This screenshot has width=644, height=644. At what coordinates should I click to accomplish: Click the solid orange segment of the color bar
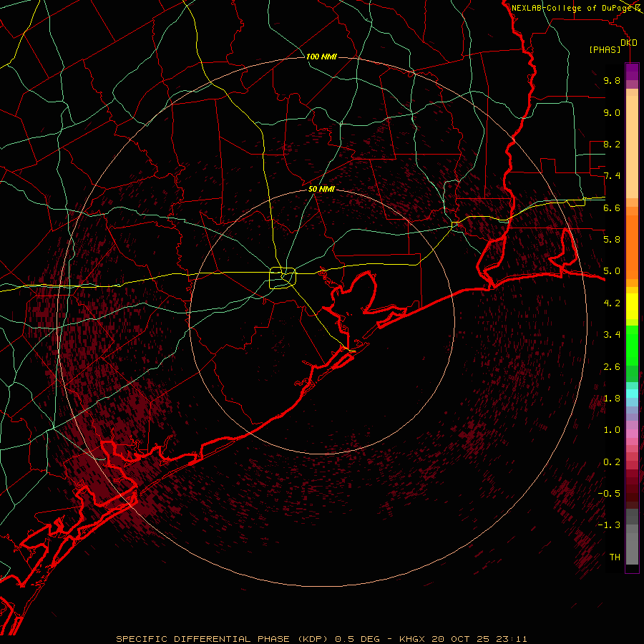point(632,248)
